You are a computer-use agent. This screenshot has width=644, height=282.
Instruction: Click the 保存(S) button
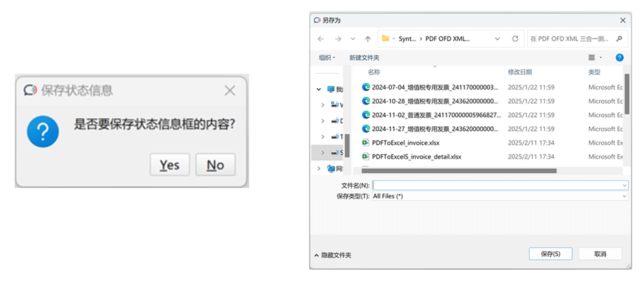pyautogui.click(x=551, y=254)
